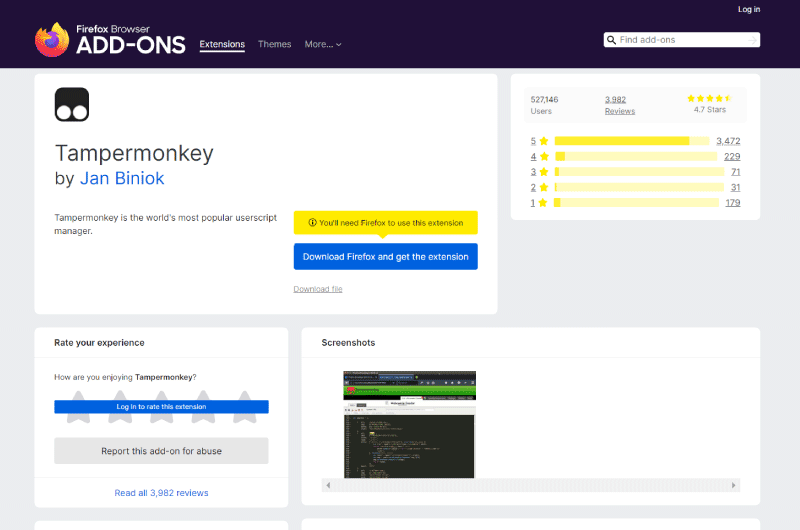
Task: Click the first rating star
Action: 79,407
